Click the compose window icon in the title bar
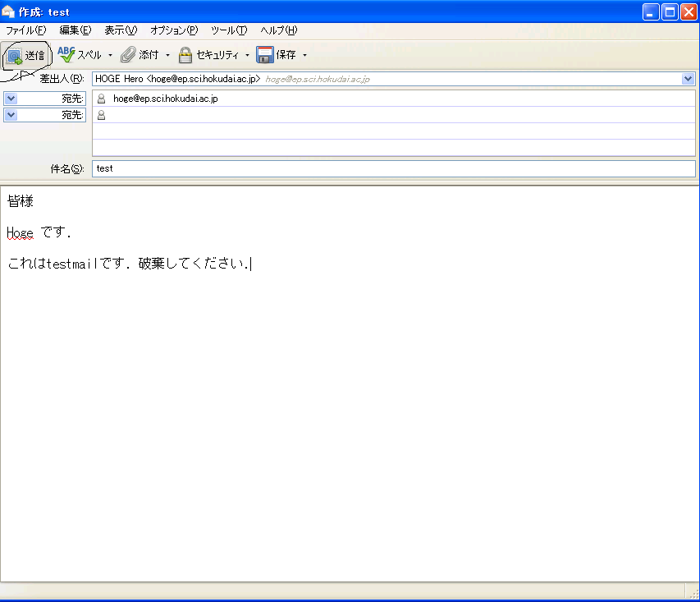Image resolution: width=700 pixels, height=602 pixels. tap(9, 12)
